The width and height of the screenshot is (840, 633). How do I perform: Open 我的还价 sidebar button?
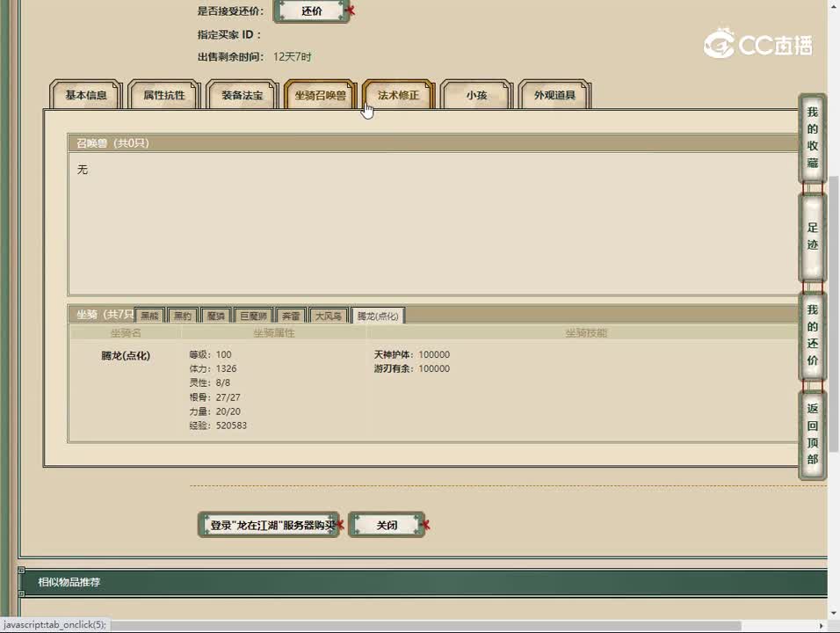812,335
